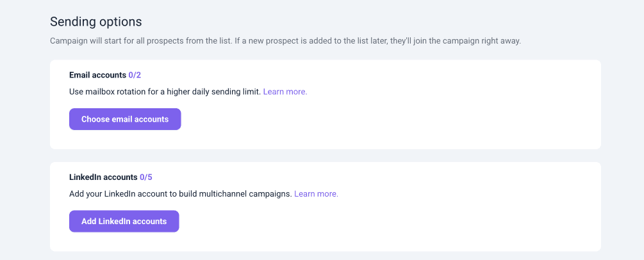Open Learn more link for LinkedIn multichannel campaigns
Viewport: 644px width, 260px height.
coord(316,193)
